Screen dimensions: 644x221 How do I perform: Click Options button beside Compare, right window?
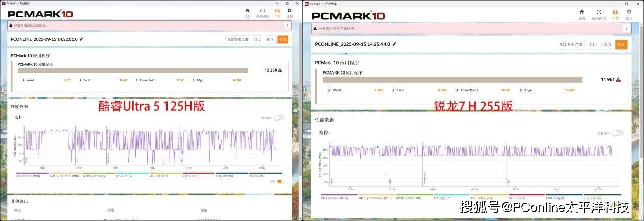click(607, 44)
